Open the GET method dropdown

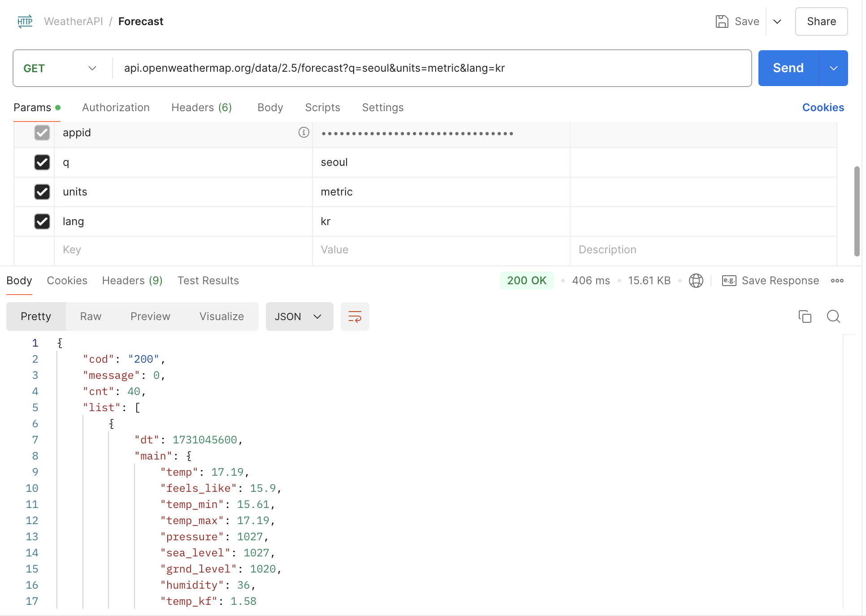pos(61,68)
